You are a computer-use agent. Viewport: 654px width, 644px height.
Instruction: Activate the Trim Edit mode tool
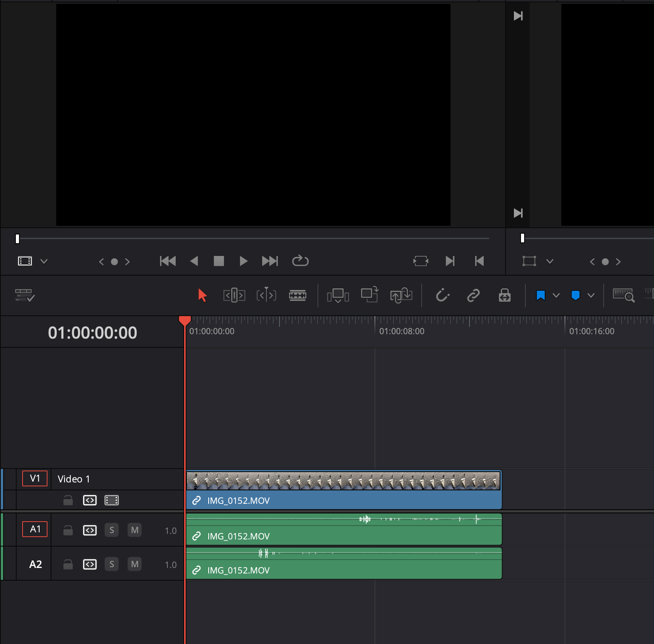(234, 295)
